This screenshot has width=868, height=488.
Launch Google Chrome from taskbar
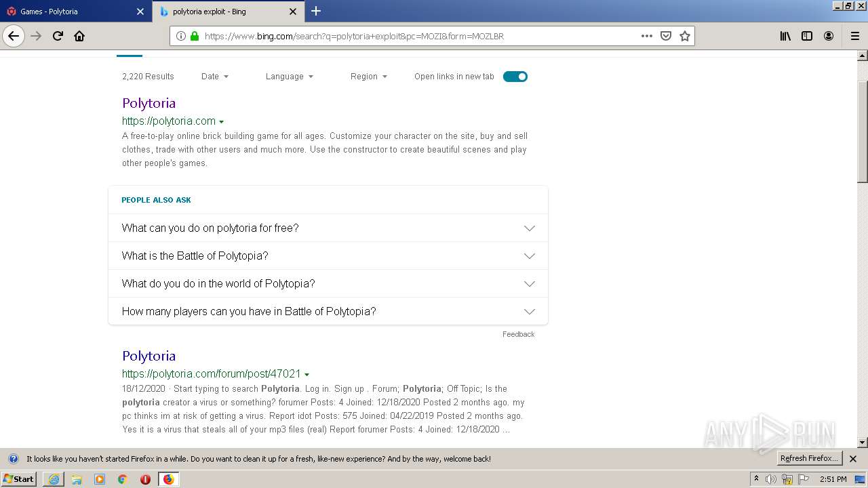tap(123, 479)
